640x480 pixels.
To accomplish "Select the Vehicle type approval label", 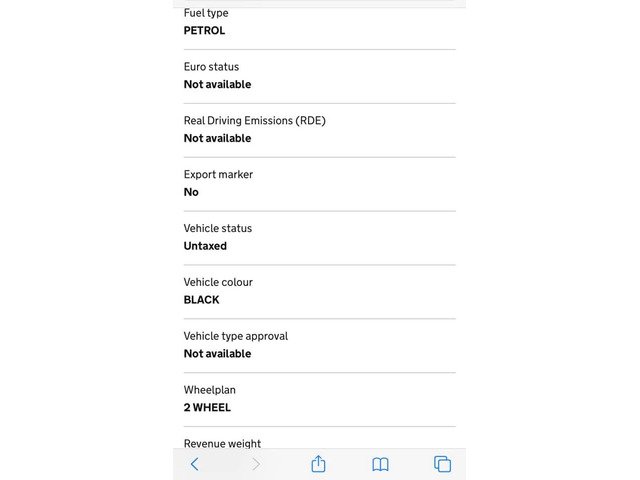I will pyautogui.click(x=235, y=337).
